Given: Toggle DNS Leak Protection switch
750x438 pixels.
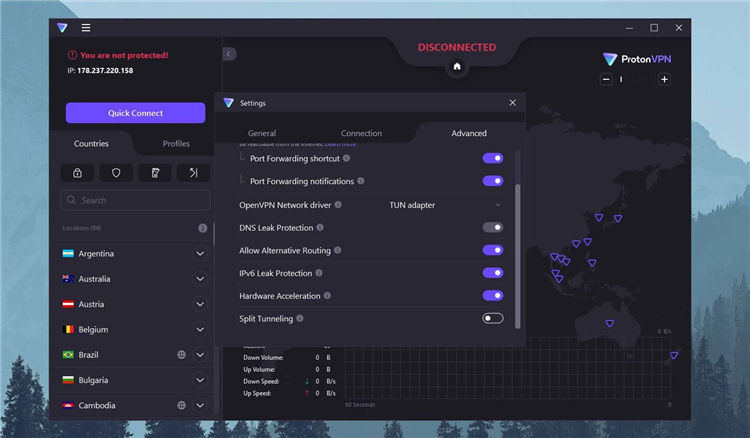Looking at the screenshot, I should coord(493,228).
